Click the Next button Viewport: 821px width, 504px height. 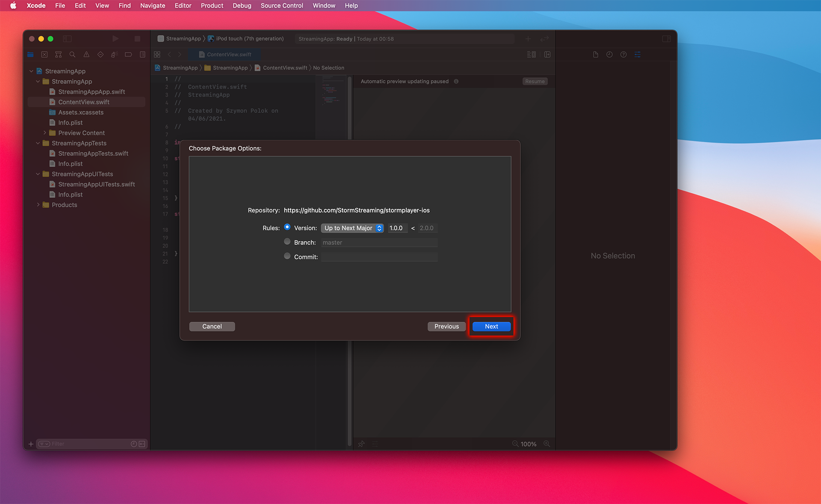(491, 326)
